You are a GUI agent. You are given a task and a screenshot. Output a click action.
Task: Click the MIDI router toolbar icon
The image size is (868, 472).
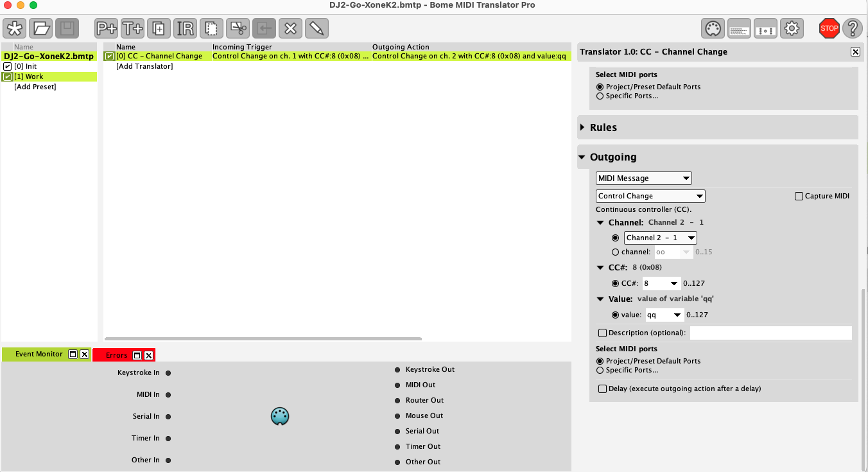tap(765, 28)
